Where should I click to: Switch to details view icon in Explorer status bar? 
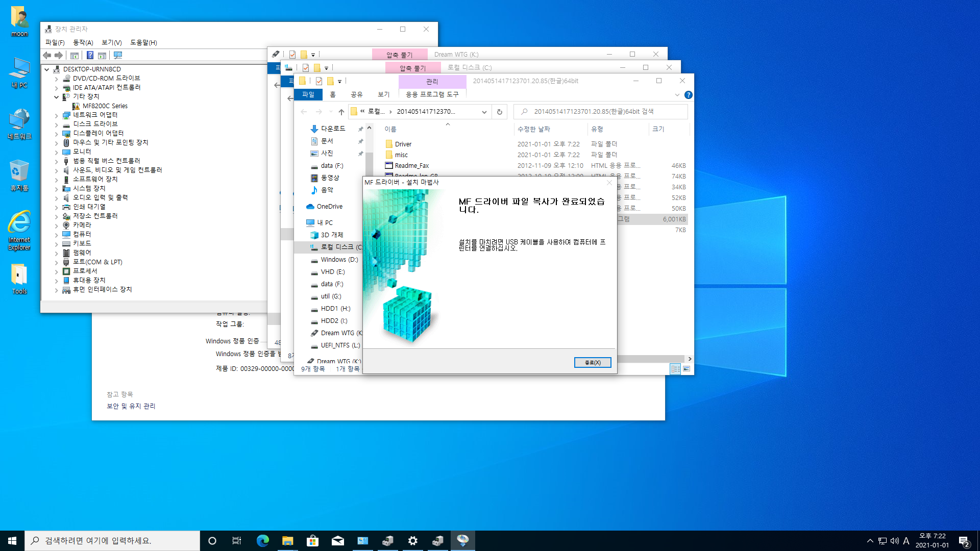(x=675, y=369)
